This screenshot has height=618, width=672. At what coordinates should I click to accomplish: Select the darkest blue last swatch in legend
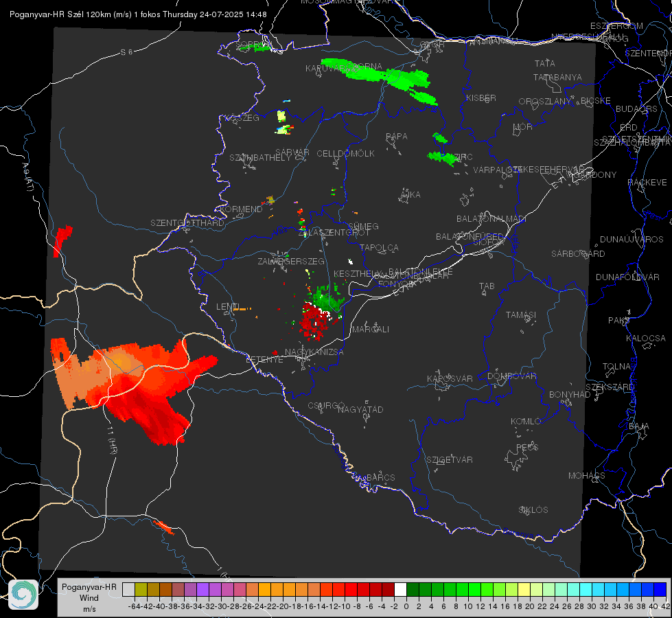tap(660, 589)
